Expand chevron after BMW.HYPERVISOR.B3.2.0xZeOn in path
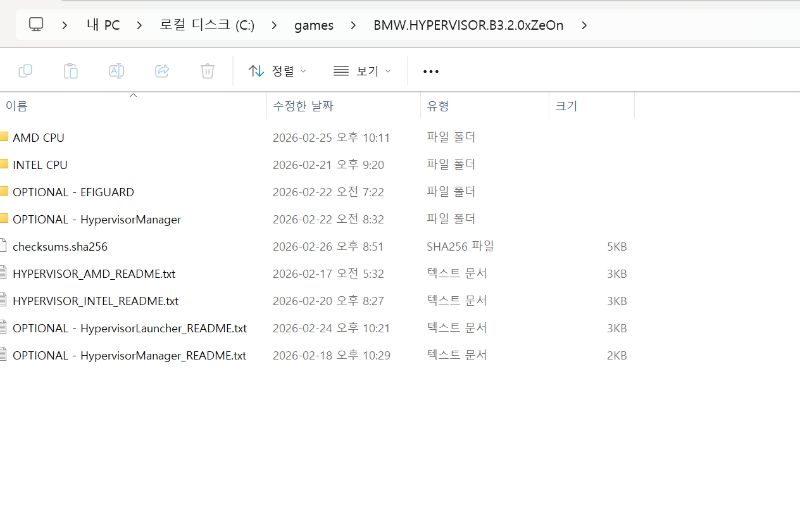This screenshot has height=507, width=800. click(x=584, y=25)
